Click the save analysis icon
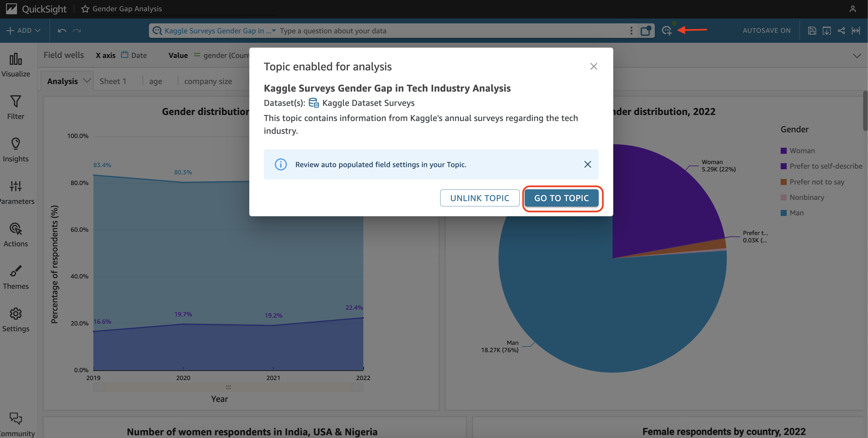Screen dimensions: 868x438 click(x=812, y=31)
